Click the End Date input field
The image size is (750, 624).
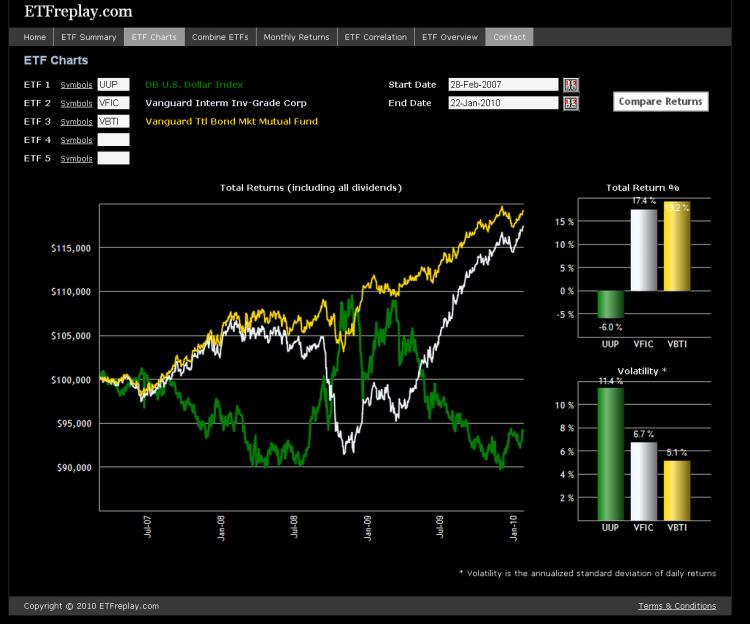(503, 103)
